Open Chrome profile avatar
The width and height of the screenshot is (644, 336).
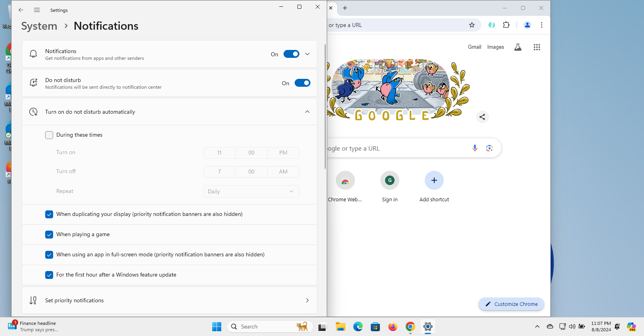527,25
